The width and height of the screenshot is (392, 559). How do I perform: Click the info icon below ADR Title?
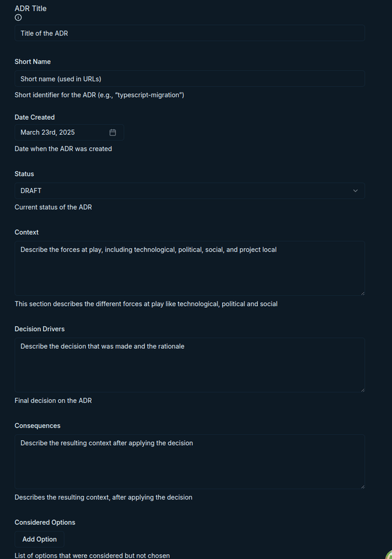(x=18, y=18)
